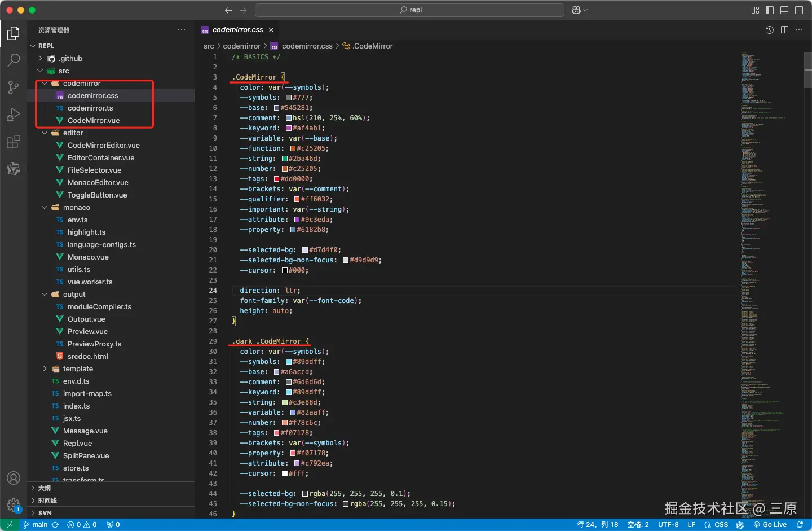The width and height of the screenshot is (812, 531).
Task: Open the Manage settings gear
Action: (14, 504)
